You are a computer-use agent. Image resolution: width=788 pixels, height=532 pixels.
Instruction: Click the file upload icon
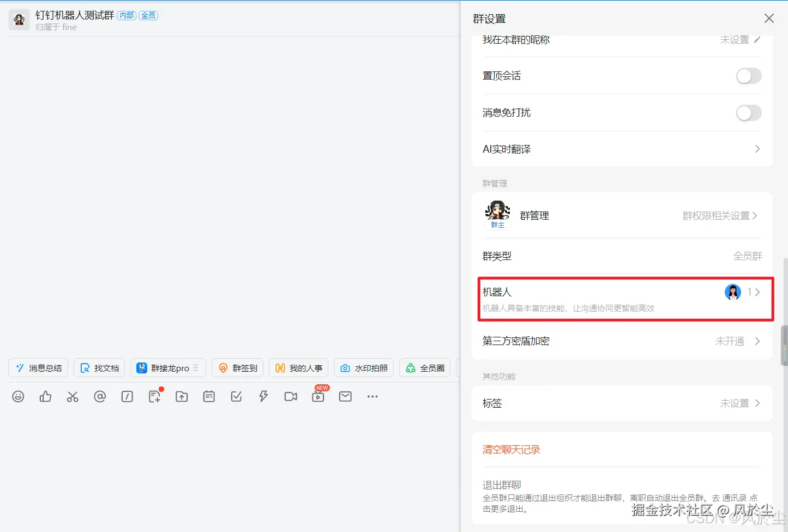(x=182, y=396)
